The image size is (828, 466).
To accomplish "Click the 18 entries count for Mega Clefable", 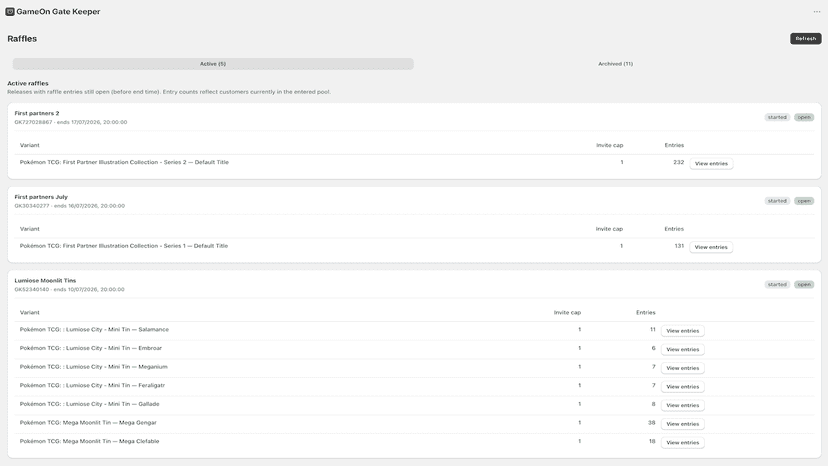I will (652, 441).
